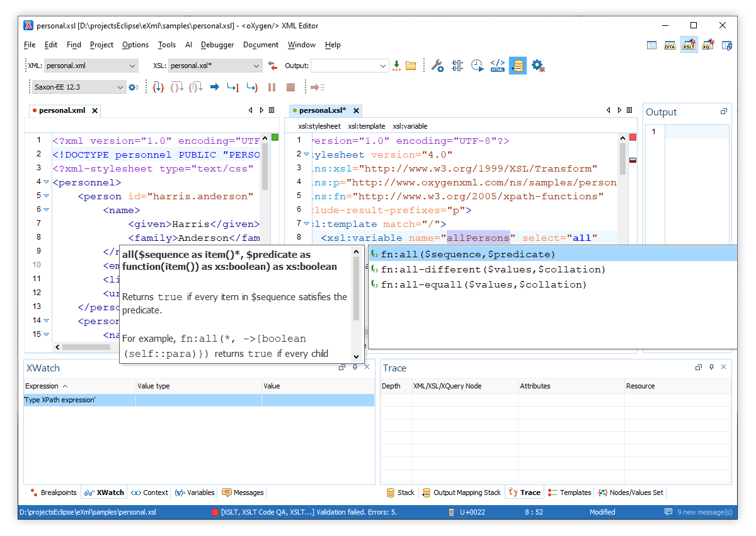Close the personal.xml editor tab
The image size is (756, 536).
click(x=94, y=110)
